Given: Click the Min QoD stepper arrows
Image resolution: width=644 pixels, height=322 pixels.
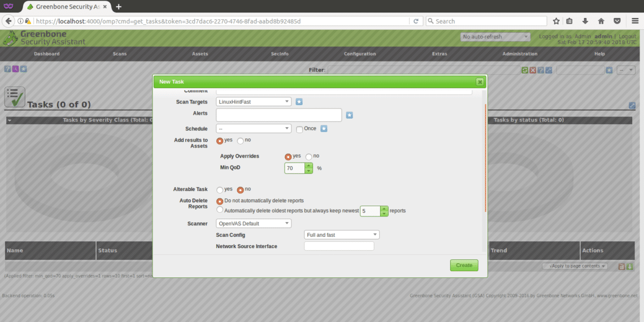Looking at the screenshot, I should [x=309, y=168].
